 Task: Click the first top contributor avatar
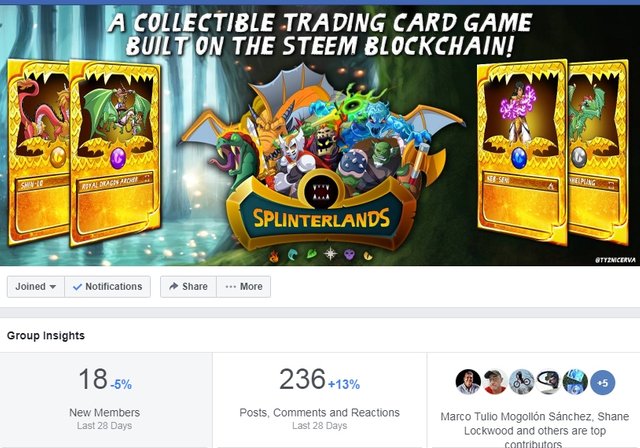(x=468, y=382)
